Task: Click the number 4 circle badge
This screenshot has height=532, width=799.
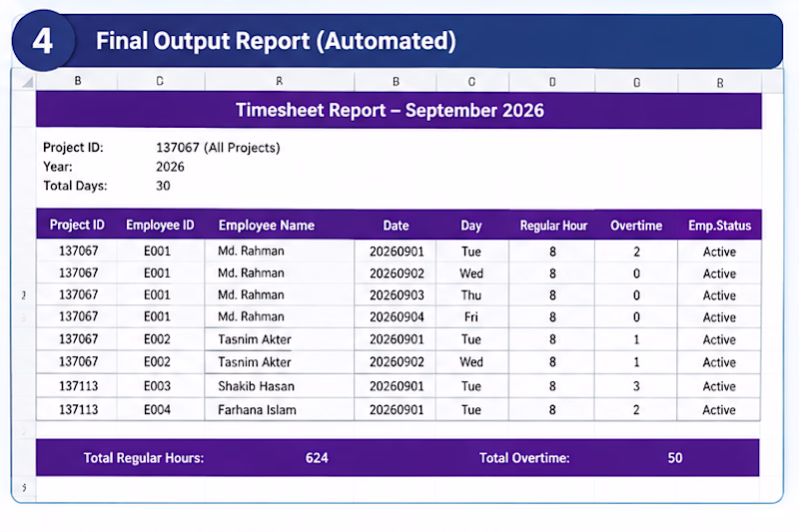Action: pos(43,41)
